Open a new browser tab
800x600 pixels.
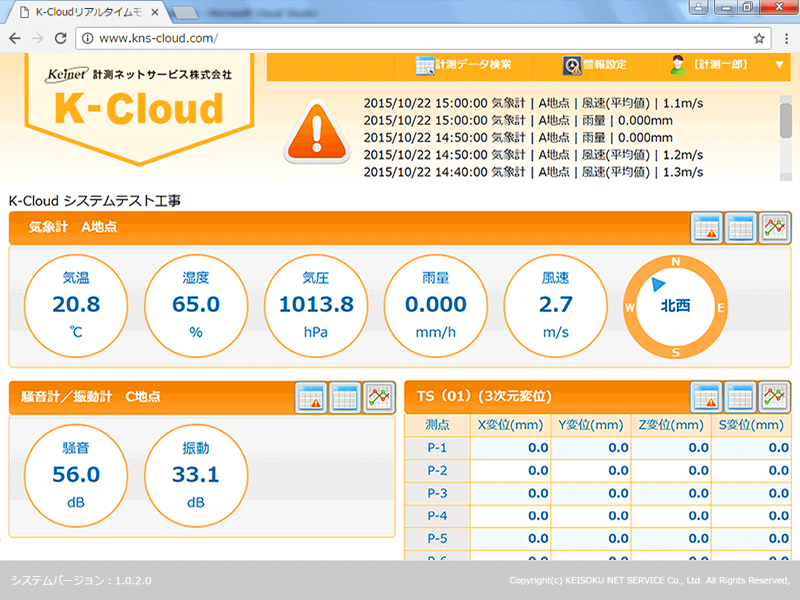tap(185, 13)
